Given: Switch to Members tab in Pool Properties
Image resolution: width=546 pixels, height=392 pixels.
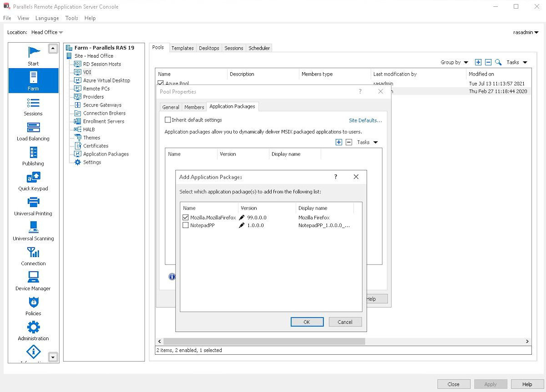Looking at the screenshot, I should (x=194, y=107).
